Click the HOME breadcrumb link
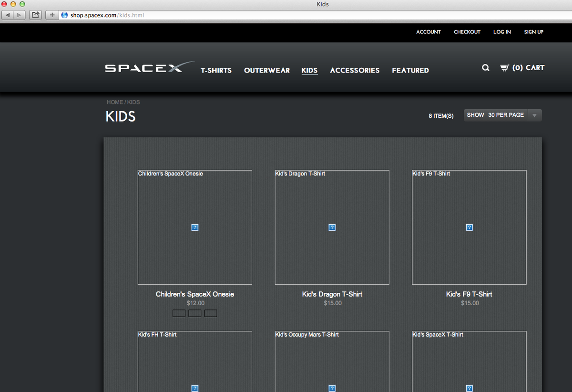The width and height of the screenshot is (572, 392). coord(115,102)
